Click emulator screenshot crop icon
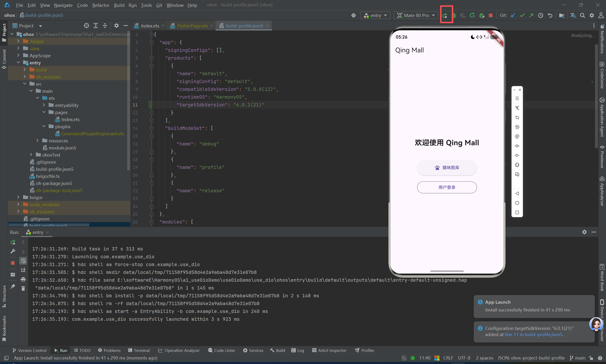 [x=517, y=118]
